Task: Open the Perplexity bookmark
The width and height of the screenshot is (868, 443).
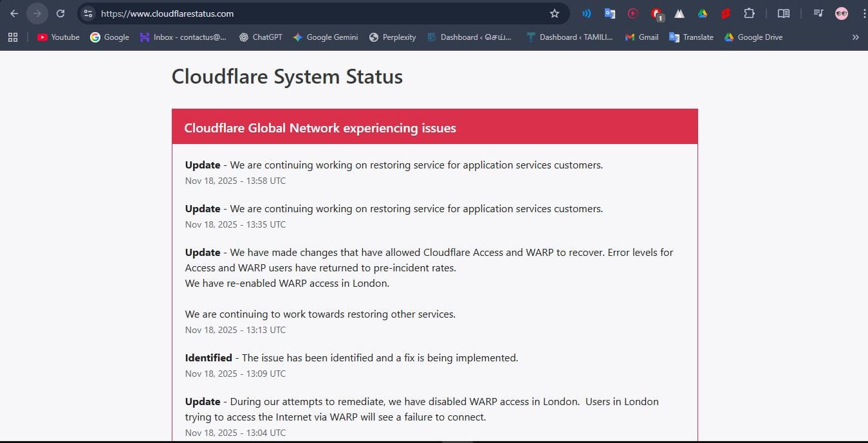Action: 392,37
